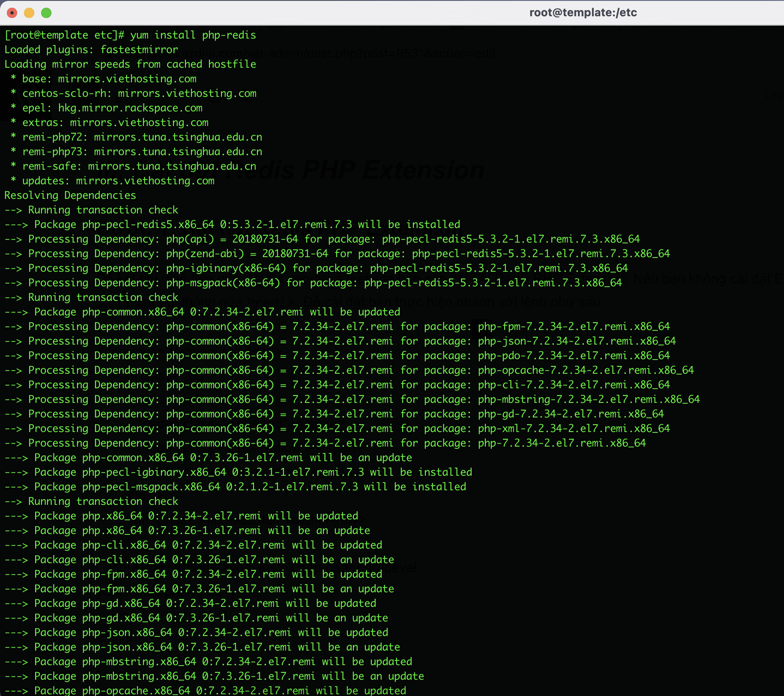Click the window title root@template:/etc
Screen dimensions: 784x696
tap(583, 13)
